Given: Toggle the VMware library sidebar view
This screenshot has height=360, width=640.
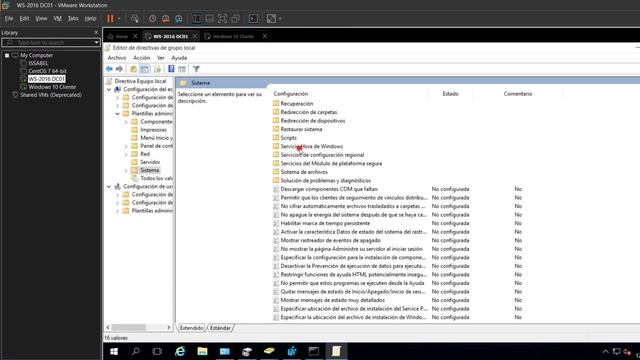Looking at the screenshot, I should [196, 18].
